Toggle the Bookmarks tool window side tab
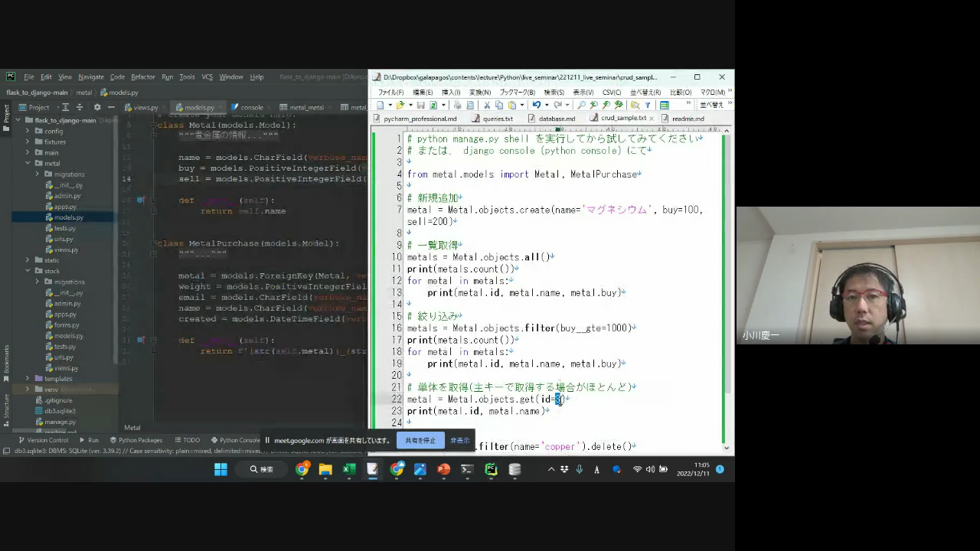This screenshot has height=551, width=980. [x=6, y=360]
